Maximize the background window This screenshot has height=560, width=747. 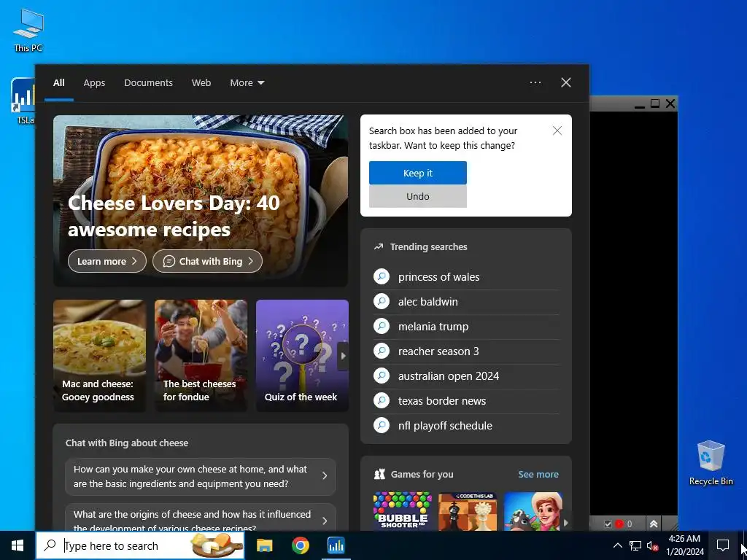(x=655, y=104)
